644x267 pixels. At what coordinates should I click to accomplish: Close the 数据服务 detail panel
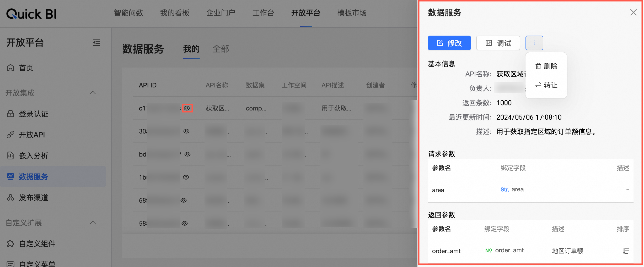[x=633, y=12]
